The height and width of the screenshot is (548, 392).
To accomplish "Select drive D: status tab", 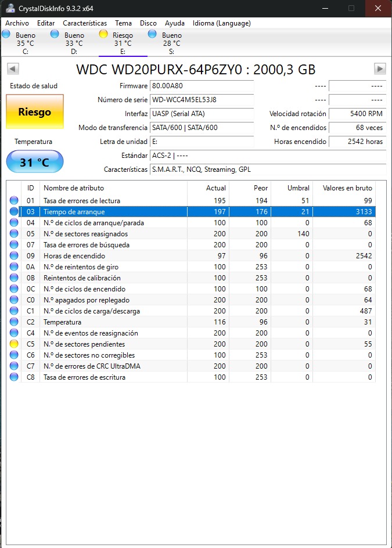I will (74, 43).
